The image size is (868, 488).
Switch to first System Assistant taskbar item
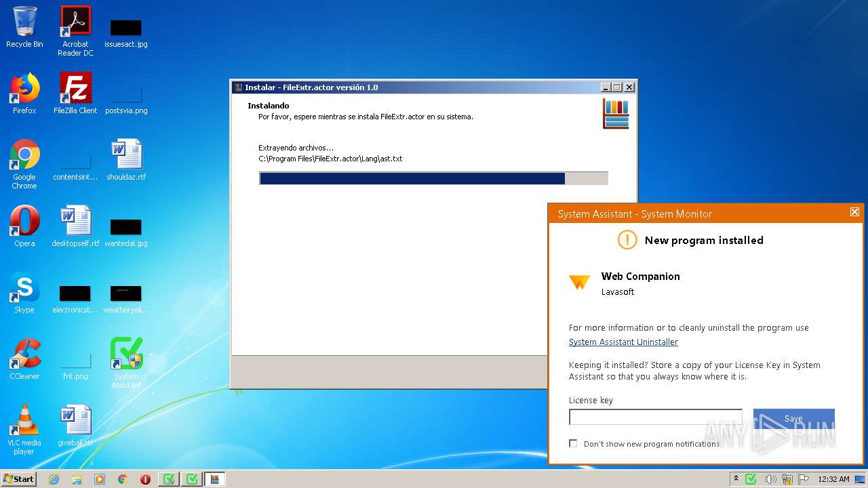[x=169, y=479]
